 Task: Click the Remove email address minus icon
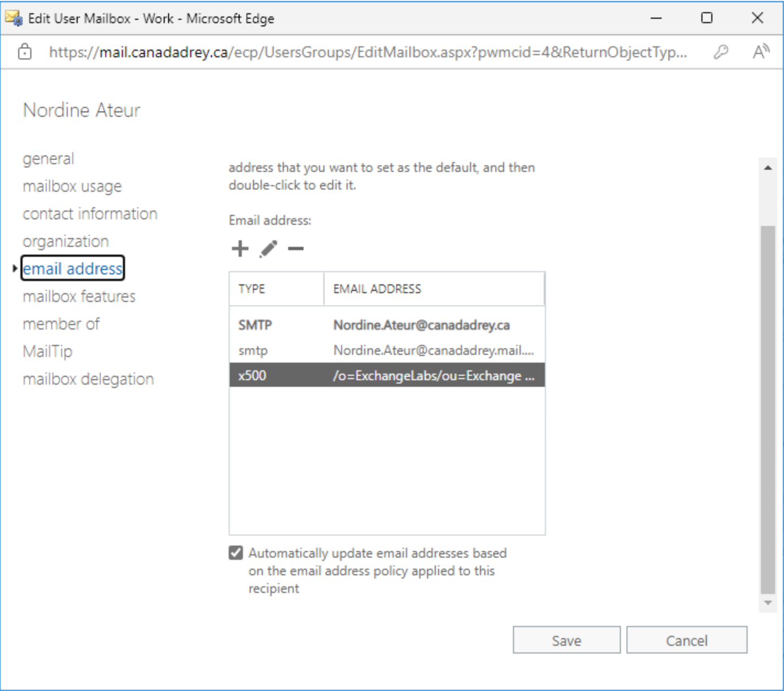click(x=296, y=250)
